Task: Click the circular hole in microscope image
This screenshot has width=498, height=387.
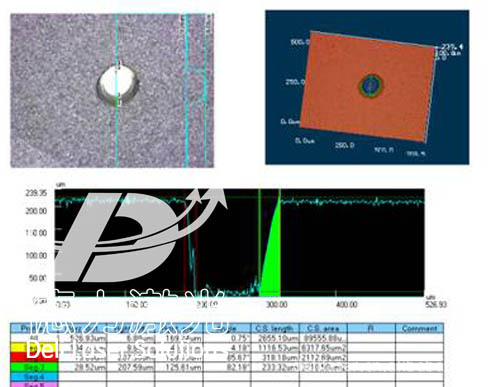Action: pyautogui.click(x=118, y=84)
